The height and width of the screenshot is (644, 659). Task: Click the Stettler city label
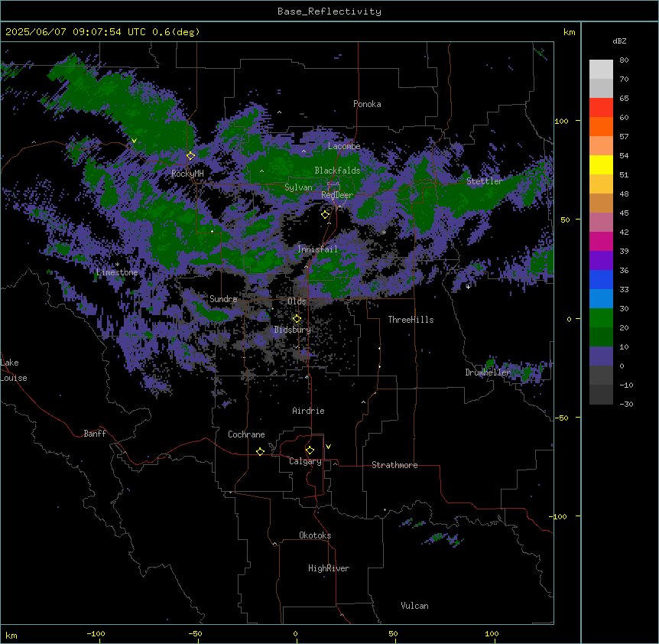tap(485, 181)
